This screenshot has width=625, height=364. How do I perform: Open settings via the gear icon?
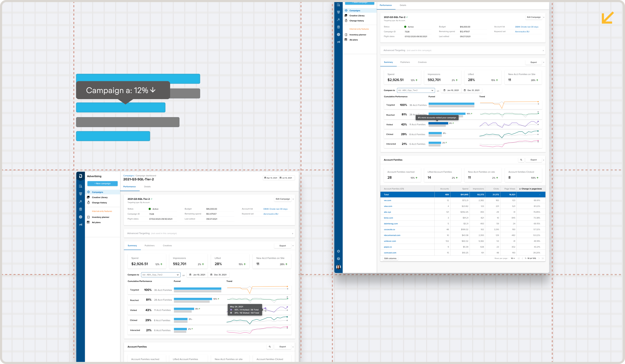[x=338, y=251]
